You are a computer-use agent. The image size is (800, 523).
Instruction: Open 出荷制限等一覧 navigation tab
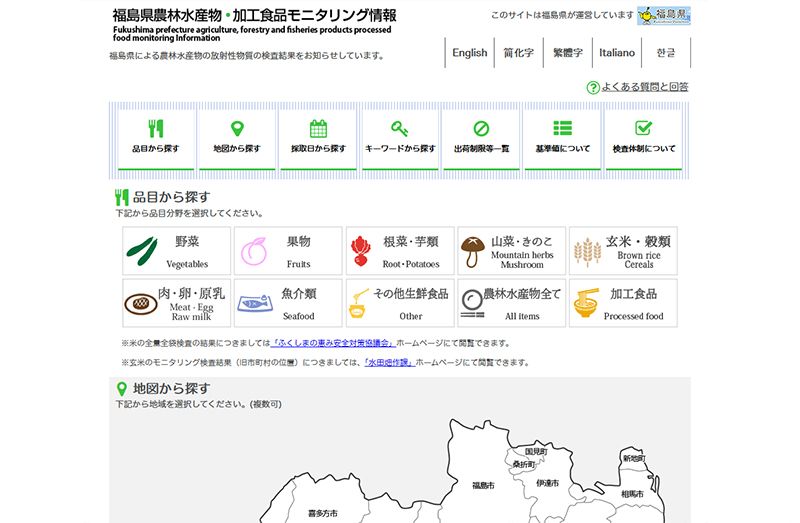(481, 140)
